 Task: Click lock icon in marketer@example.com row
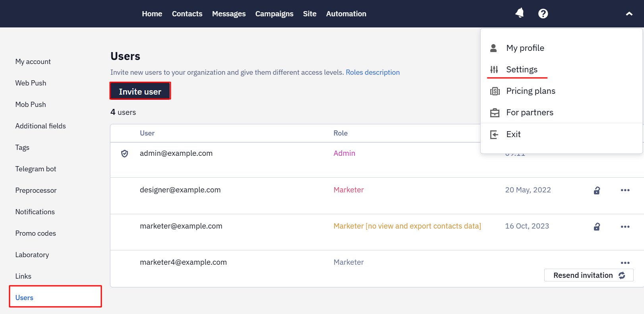point(597,227)
